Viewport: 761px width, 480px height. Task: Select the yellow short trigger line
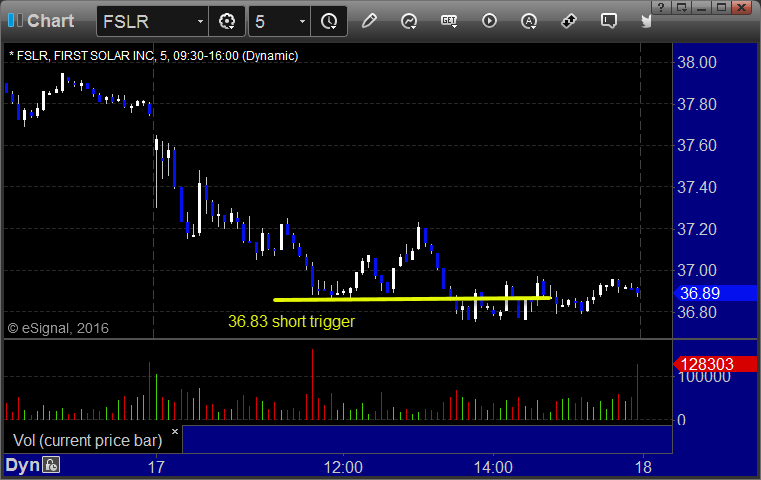click(413, 299)
